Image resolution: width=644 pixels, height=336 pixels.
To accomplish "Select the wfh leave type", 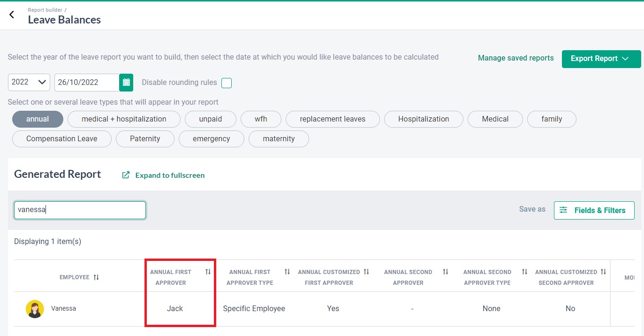I will pos(261,119).
